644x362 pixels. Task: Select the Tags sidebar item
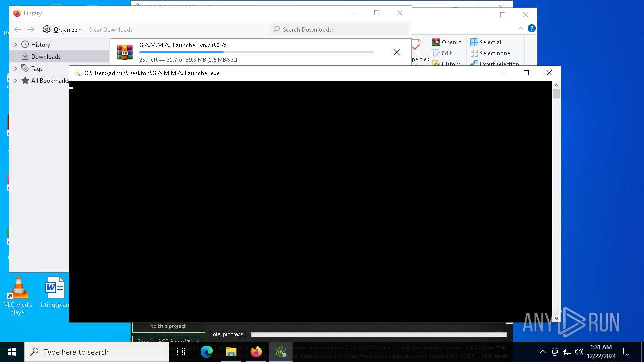pos(37,69)
